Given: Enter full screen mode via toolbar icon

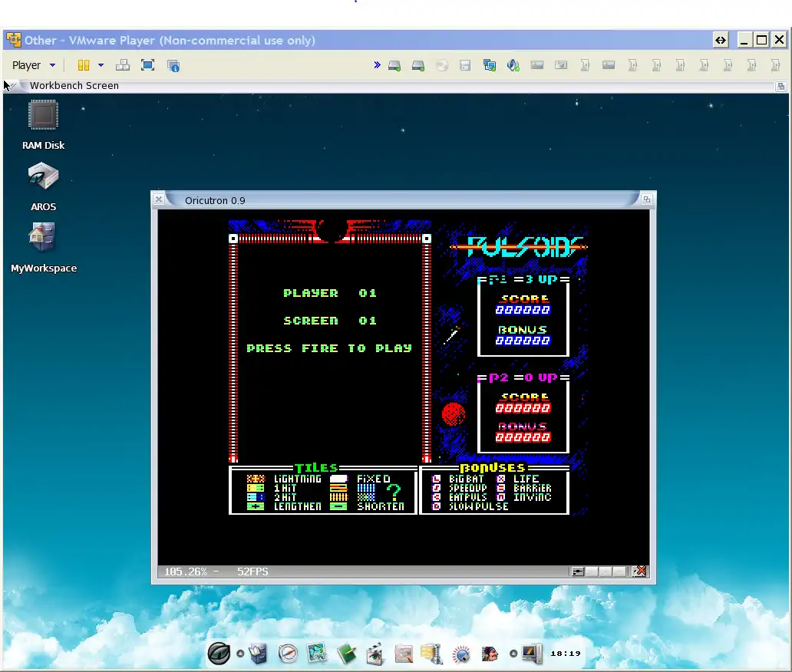Looking at the screenshot, I should coord(148,65).
